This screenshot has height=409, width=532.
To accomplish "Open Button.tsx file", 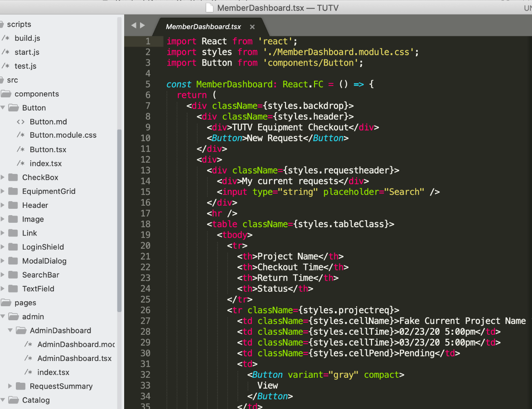I will (48, 149).
